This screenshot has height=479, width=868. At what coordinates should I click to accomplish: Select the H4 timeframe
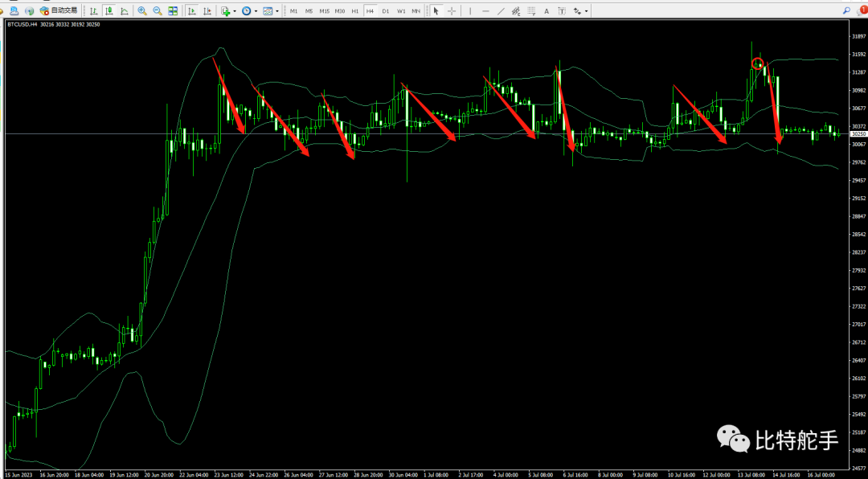[x=371, y=11]
